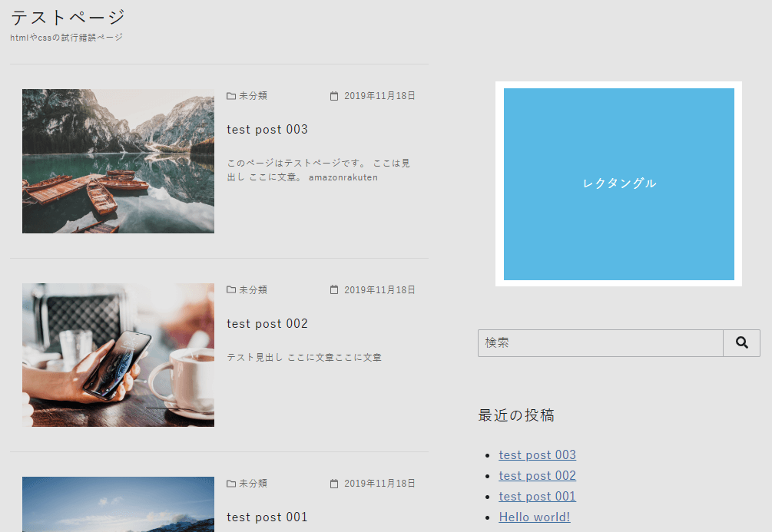Click the mountain lake boats thumbnail
This screenshot has height=532, width=772.
tap(118, 161)
